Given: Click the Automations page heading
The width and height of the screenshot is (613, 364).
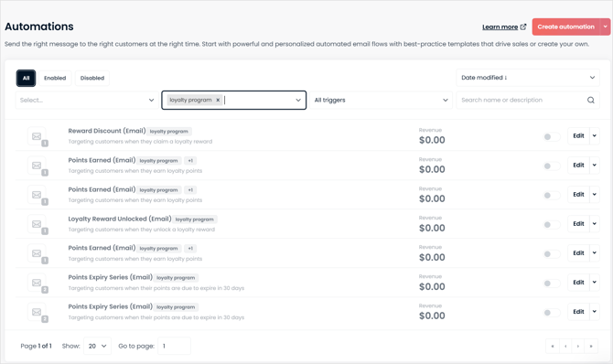Looking at the screenshot, I should tap(39, 27).
